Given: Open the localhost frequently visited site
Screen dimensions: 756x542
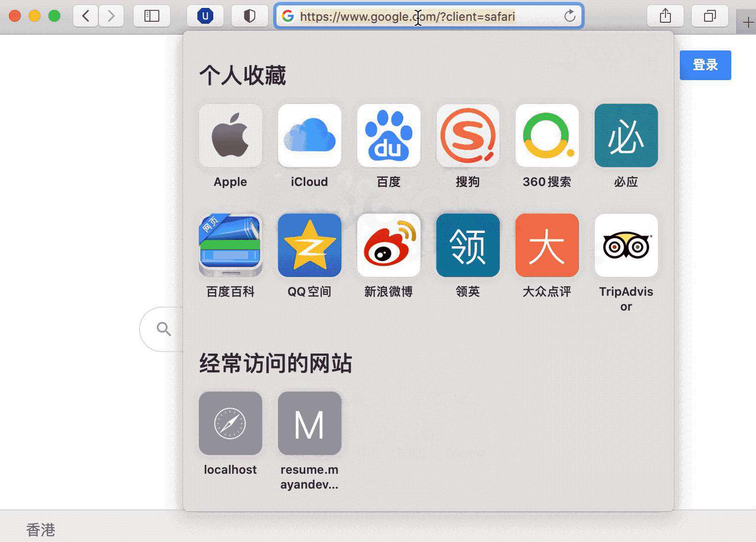Looking at the screenshot, I should 230,423.
